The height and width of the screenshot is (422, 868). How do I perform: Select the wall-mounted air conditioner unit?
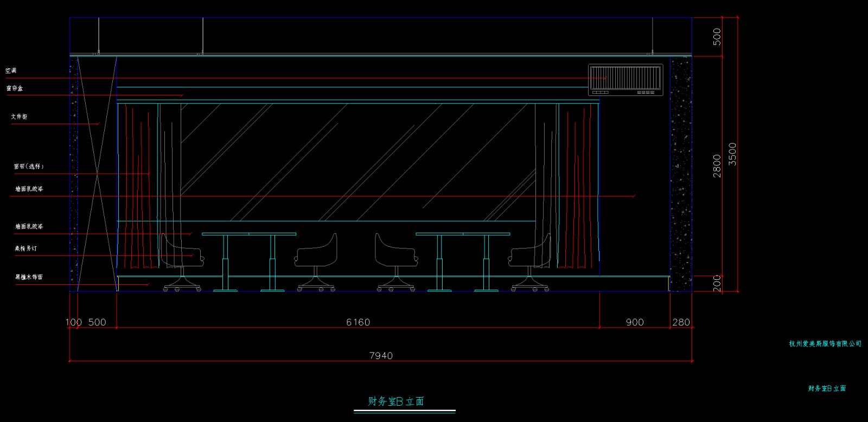[x=626, y=80]
